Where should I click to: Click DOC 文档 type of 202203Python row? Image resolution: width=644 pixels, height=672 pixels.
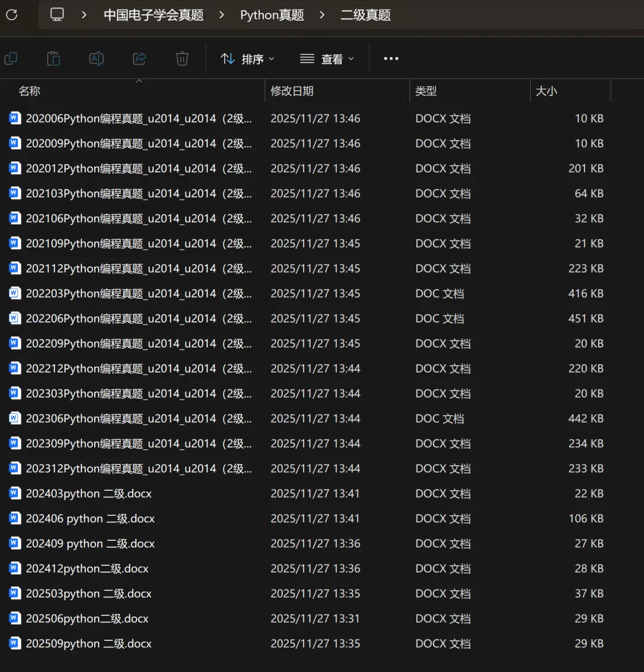pos(439,293)
